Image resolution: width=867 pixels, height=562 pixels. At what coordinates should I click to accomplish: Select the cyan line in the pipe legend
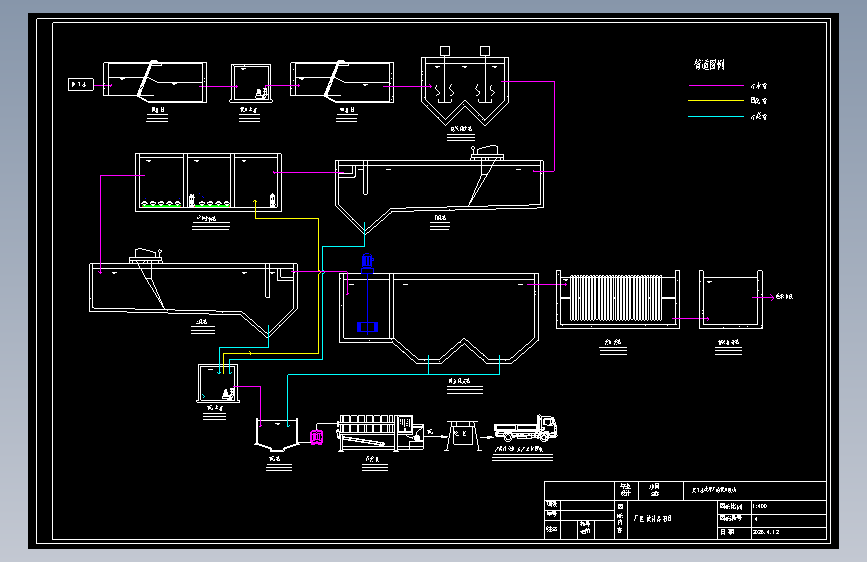click(716, 116)
